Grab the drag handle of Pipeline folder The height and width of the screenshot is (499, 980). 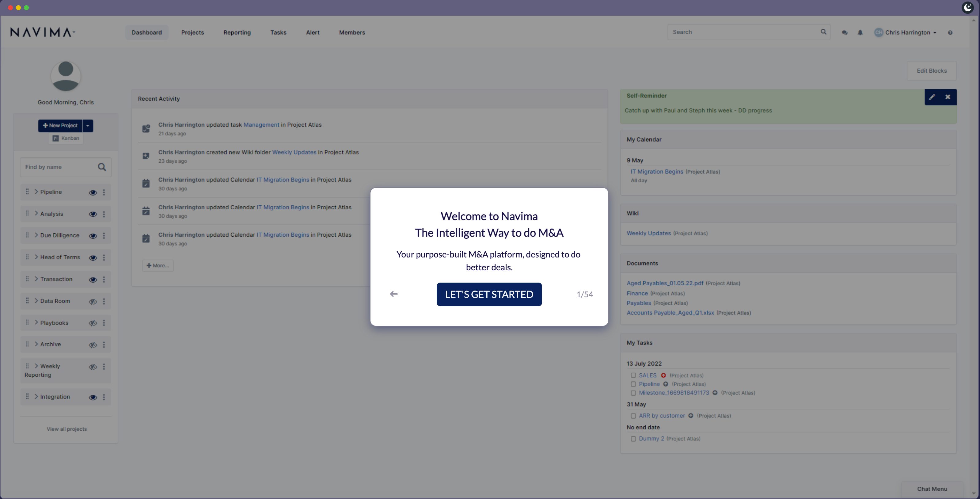27,192
